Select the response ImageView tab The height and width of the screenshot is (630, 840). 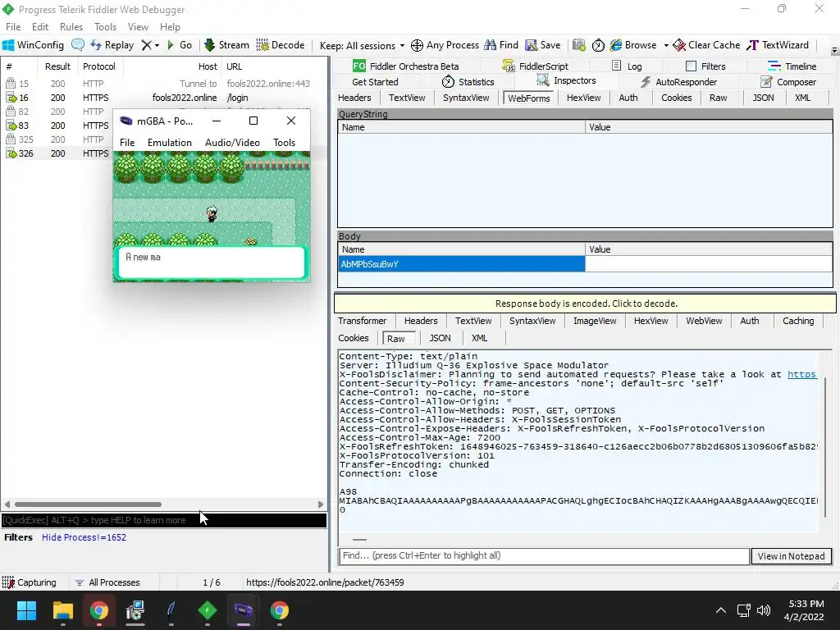[x=595, y=321]
